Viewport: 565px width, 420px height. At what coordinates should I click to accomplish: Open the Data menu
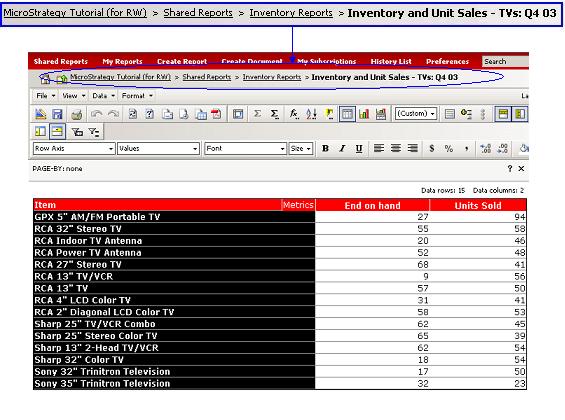tap(103, 96)
